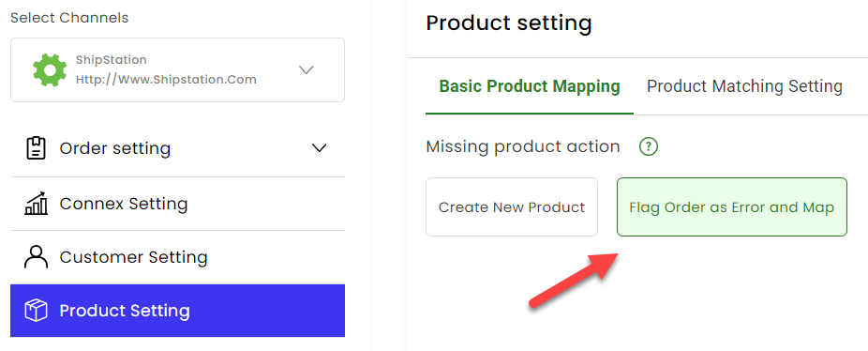Click the Product setting page heading
The image size is (868, 351).
click(x=509, y=23)
